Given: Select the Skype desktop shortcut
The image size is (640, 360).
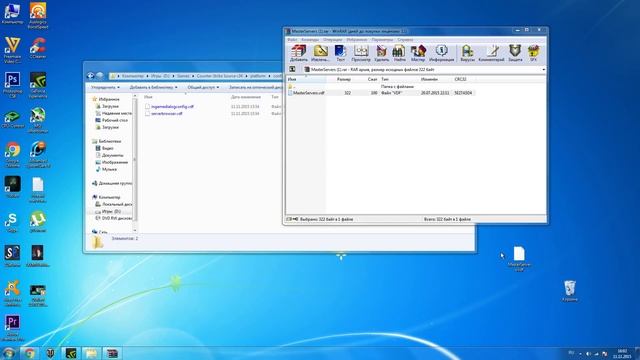Looking at the screenshot, I should [x=12, y=222].
